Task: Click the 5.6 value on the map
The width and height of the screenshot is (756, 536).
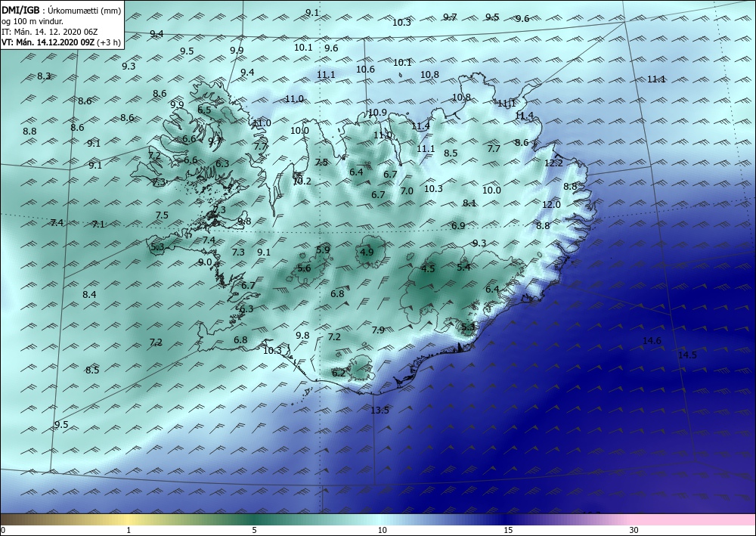Action: [304, 268]
